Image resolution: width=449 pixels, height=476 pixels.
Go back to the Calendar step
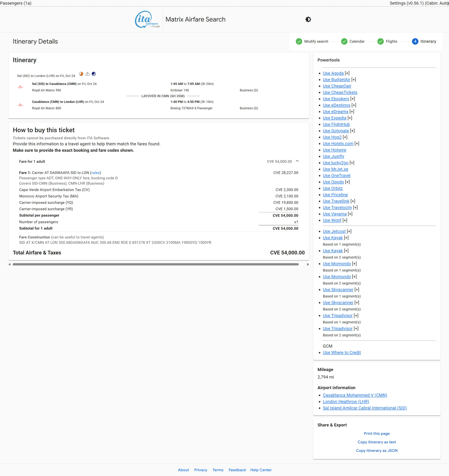[x=357, y=41]
